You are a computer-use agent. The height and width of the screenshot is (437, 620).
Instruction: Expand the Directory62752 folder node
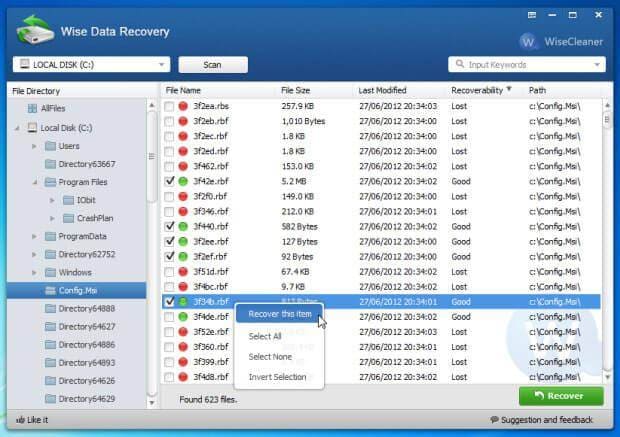coord(34,254)
